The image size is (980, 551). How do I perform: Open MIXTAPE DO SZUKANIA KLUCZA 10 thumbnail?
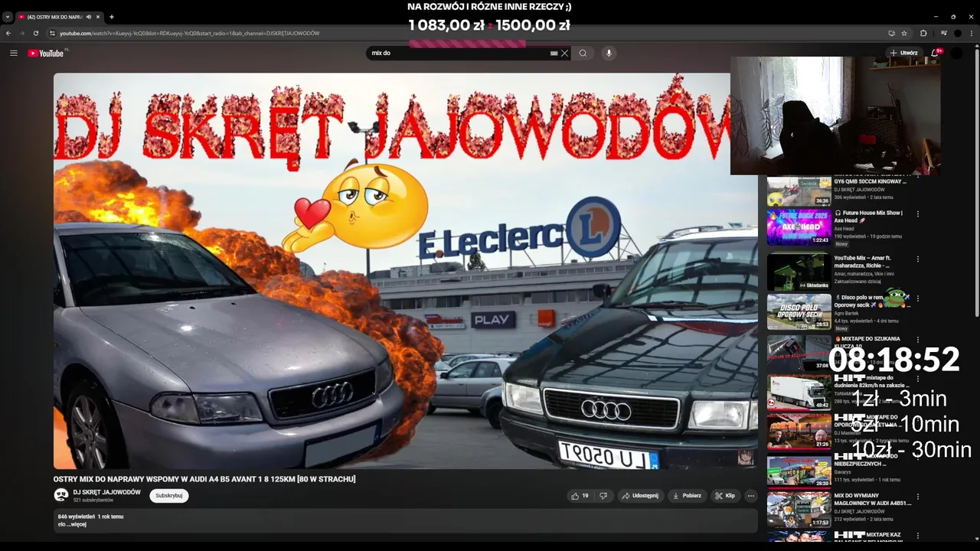tap(799, 353)
